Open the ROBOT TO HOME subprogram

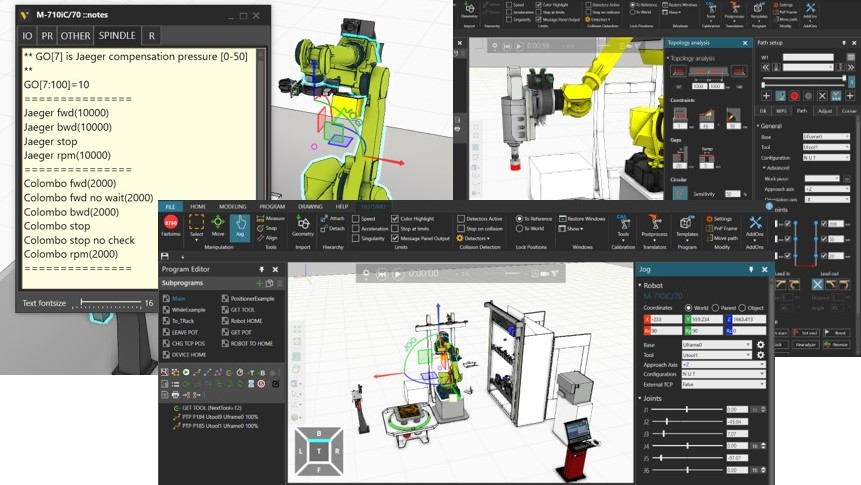pyautogui.click(x=252, y=342)
